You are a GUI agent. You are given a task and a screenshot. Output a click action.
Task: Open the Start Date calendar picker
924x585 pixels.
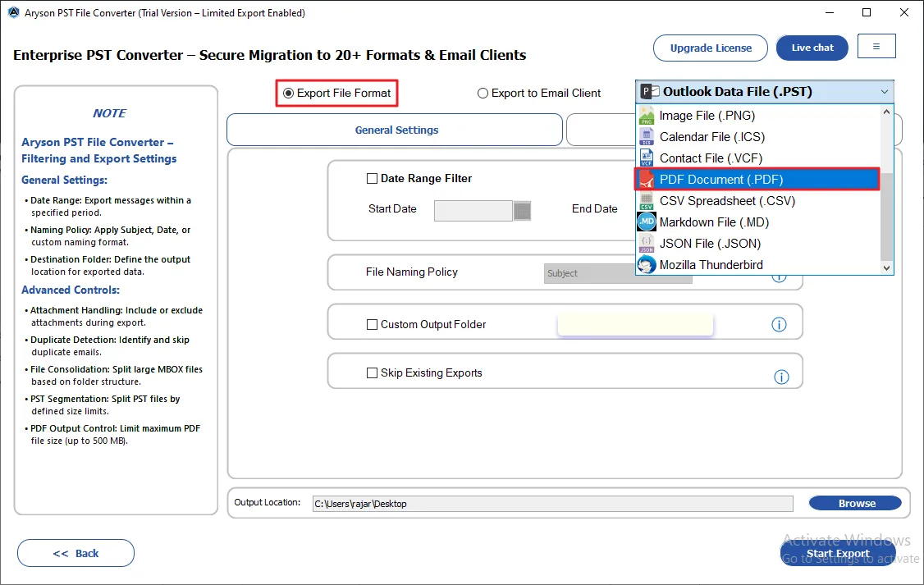click(x=522, y=211)
